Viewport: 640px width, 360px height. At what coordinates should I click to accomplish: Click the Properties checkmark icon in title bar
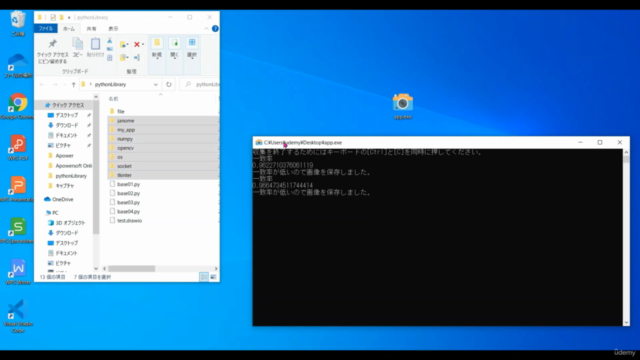[x=53, y=18]
